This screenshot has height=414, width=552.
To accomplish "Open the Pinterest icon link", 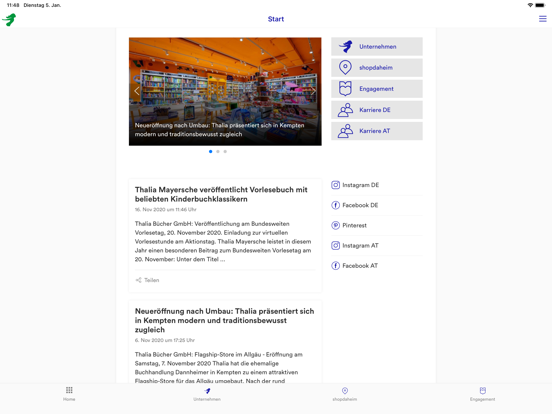I will pyautogui.click(x=335, y=225).
